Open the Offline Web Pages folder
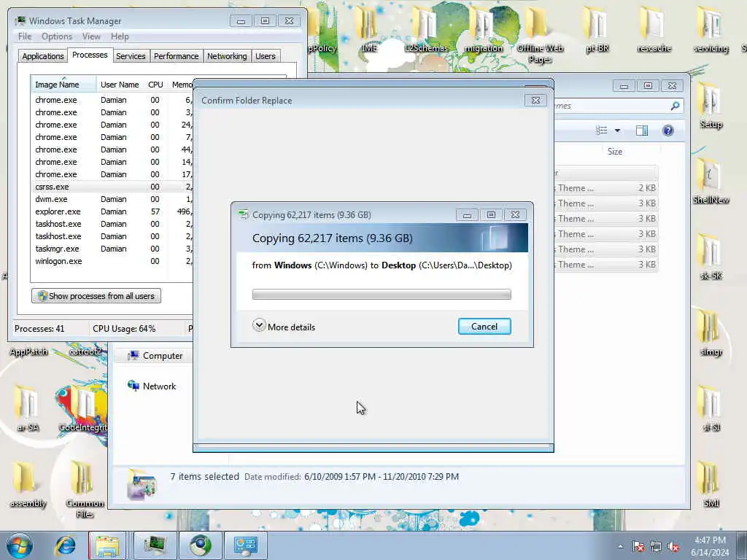 pos(540,34)
